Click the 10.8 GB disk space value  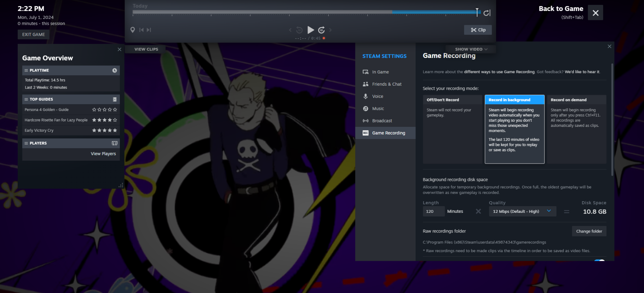click(x=594, y=212)
